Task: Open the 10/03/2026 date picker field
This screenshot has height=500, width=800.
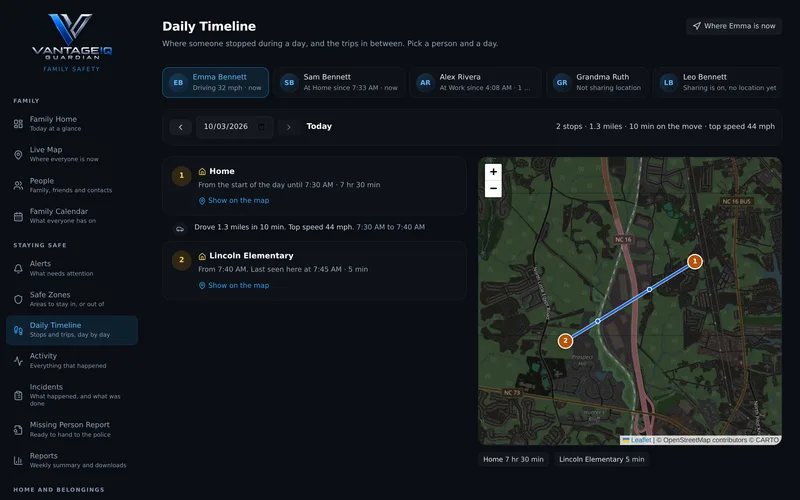Action: click(x=234, y=127)
